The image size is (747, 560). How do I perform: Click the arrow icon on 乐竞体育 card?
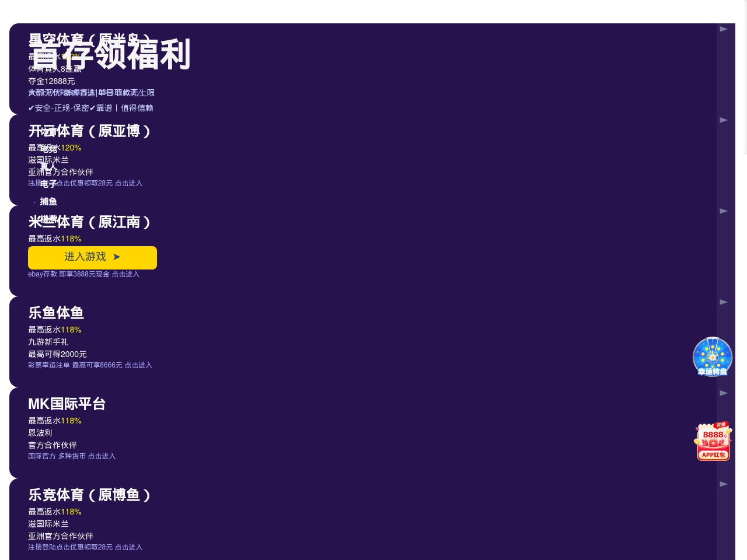click(724, 484)
